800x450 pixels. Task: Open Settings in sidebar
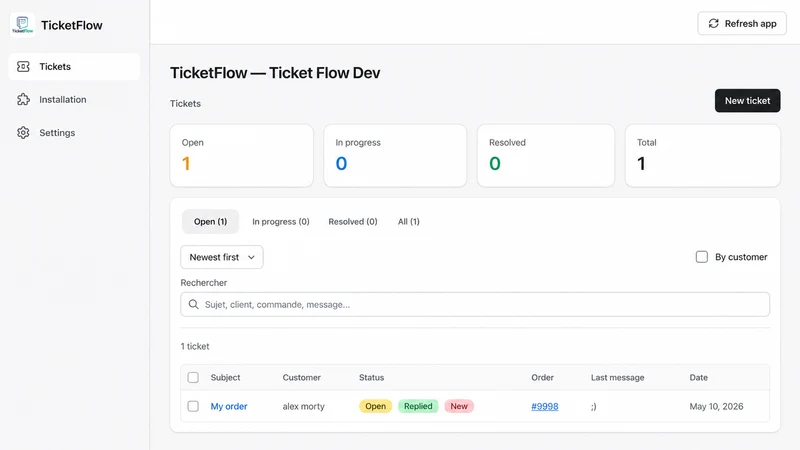(x=74, y=133)
